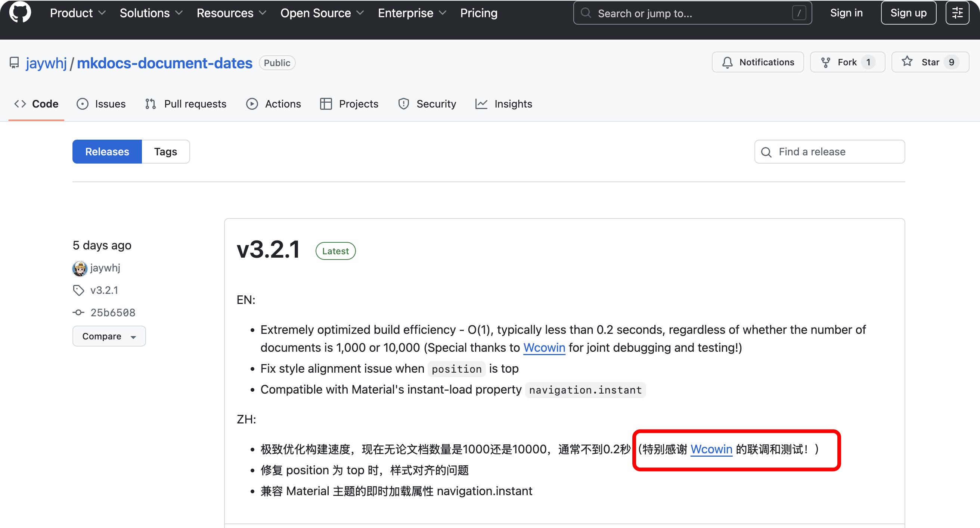Open the v3.2.1 release title
Viewport: 980px width, 528px height.
pos(269,250)
